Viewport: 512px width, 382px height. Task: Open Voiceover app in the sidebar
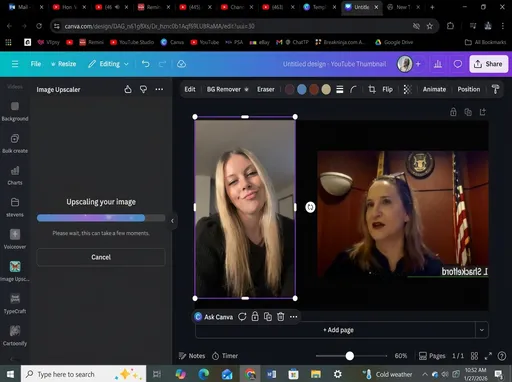(15, 239)
